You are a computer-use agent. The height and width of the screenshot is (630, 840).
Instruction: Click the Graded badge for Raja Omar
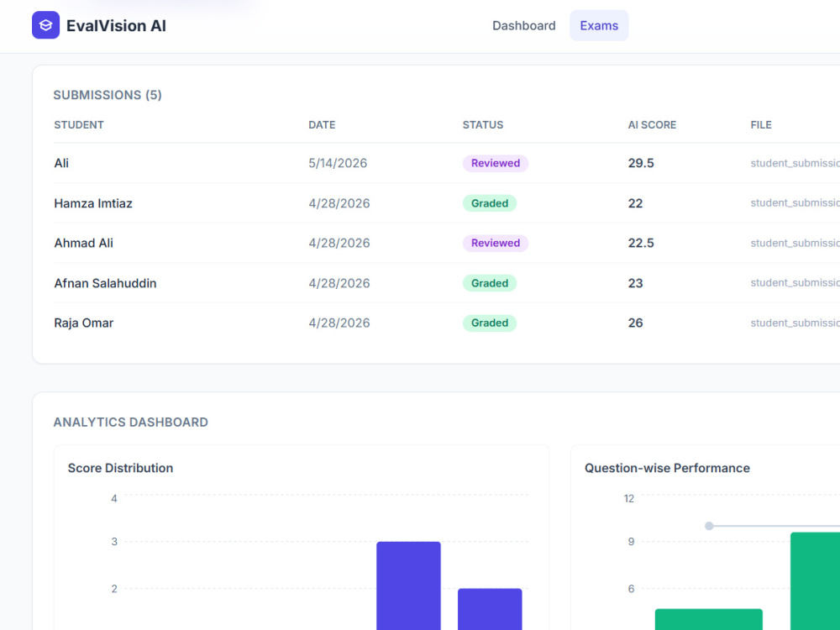490,323
